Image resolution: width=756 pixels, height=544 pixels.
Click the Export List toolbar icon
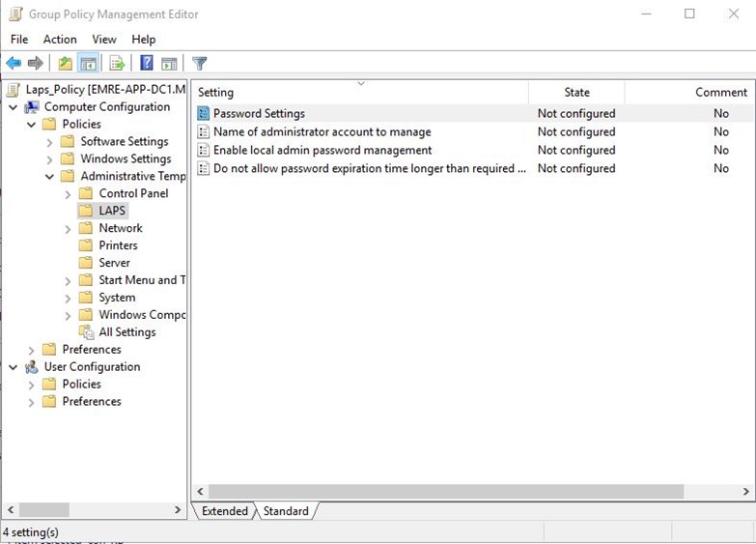click(117, 64)
